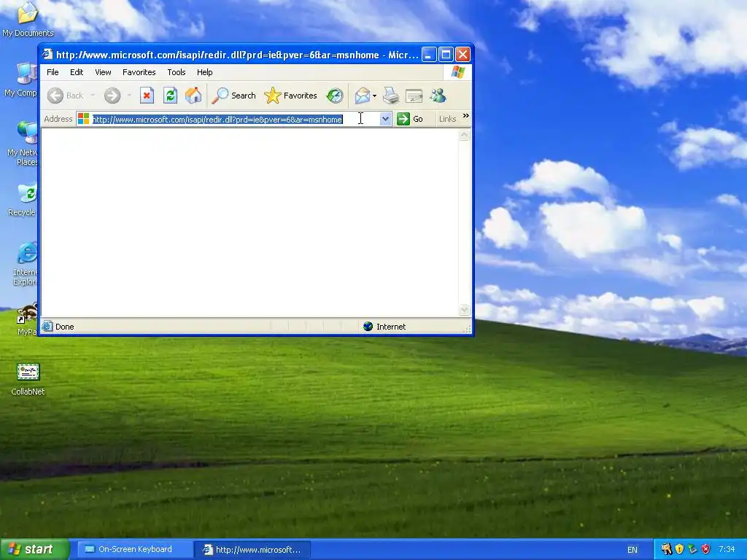Minimize the Internet Explorer window
This screenshot has height=560, width=747.
(429, 54)
